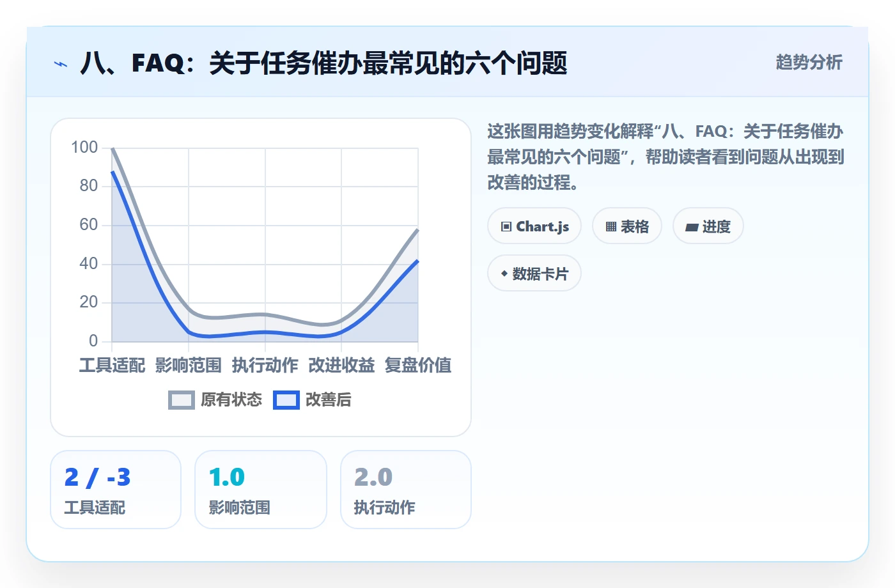The image size is (895, 588).
Task: Click the 执行动作 x-axis label
Action: (x=265, y=366)
